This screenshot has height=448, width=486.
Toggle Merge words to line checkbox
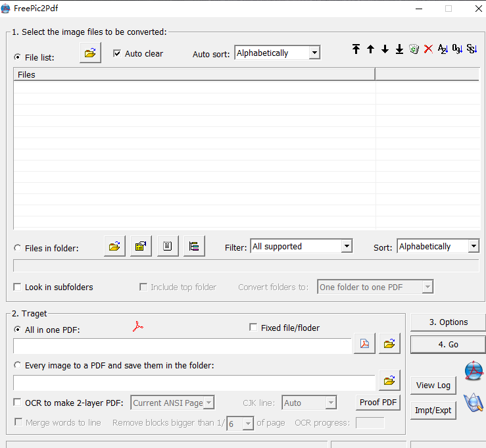coord(18,422)
